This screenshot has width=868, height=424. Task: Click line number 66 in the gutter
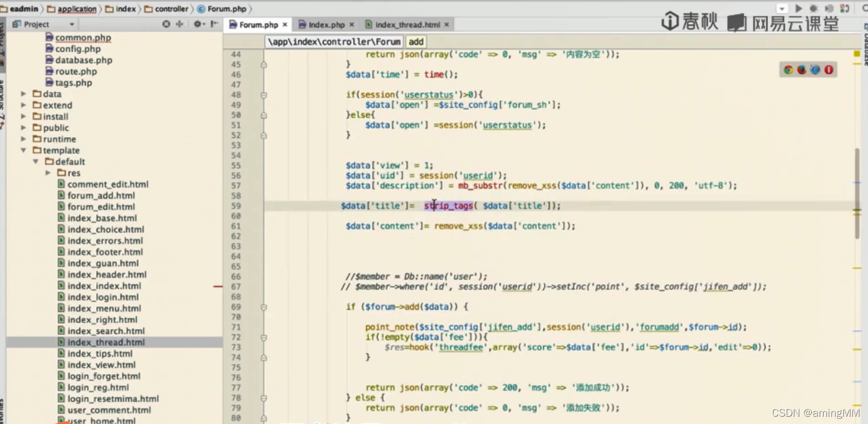coord(236,276)
